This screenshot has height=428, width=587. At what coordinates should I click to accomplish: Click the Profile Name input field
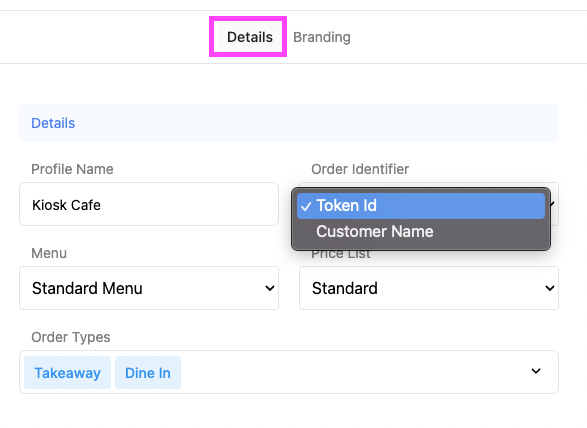pos(149,204)
